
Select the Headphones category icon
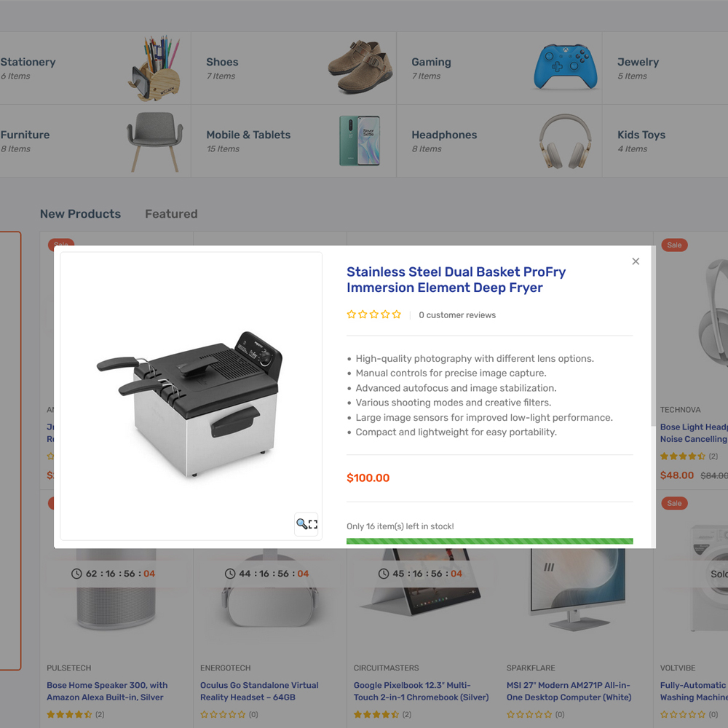point(565,141)
